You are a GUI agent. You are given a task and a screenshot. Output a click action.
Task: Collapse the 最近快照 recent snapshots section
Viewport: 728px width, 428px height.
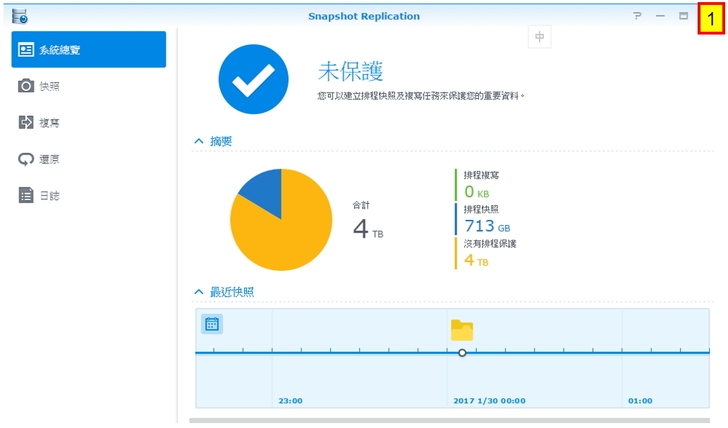(199, 292)
